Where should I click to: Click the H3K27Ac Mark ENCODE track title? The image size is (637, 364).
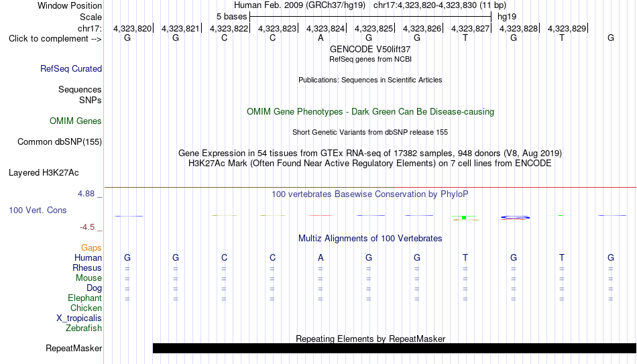(x=370, y=164)
